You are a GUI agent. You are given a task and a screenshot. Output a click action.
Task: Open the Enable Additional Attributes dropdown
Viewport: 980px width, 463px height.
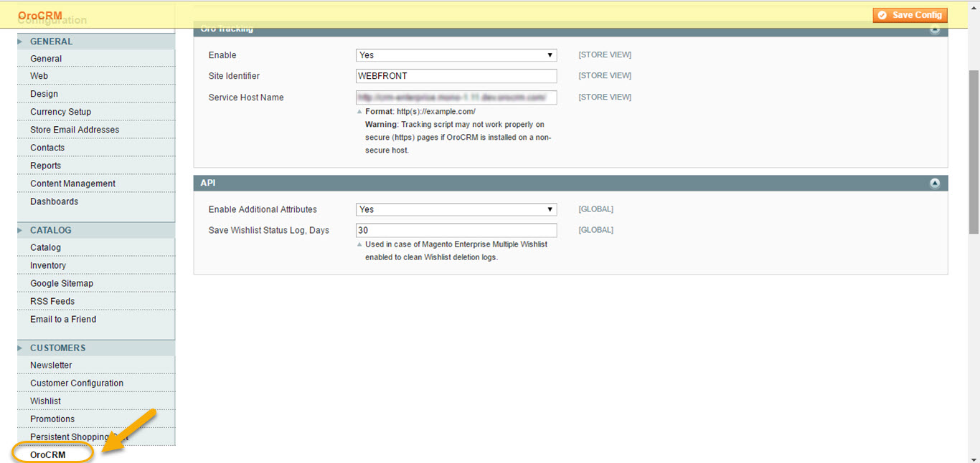point(456,209)
